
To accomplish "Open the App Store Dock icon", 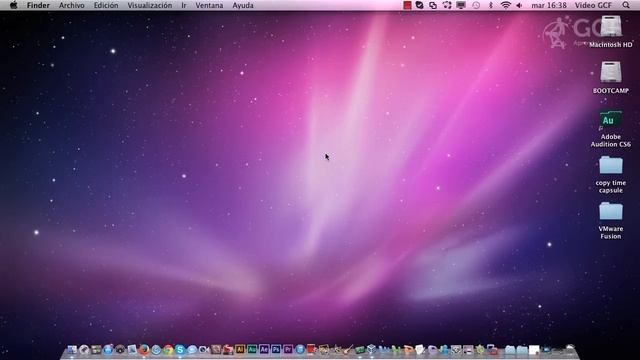I will coord(108,350).
